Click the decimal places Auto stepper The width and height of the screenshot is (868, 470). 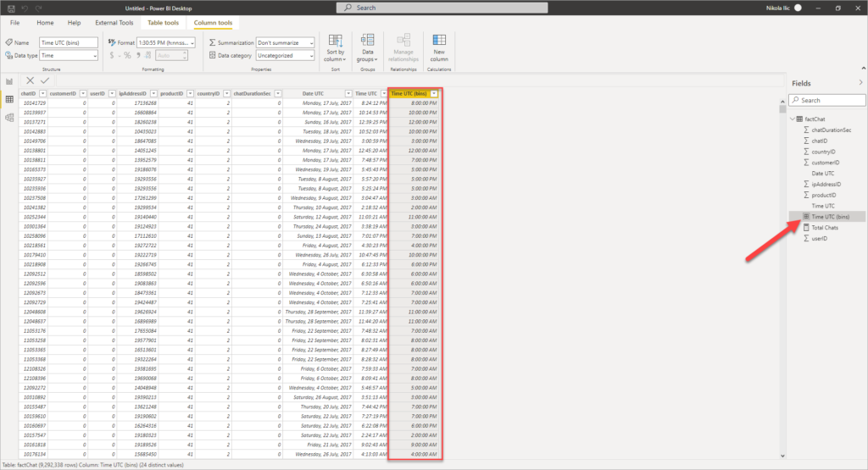tap(171, 55)
